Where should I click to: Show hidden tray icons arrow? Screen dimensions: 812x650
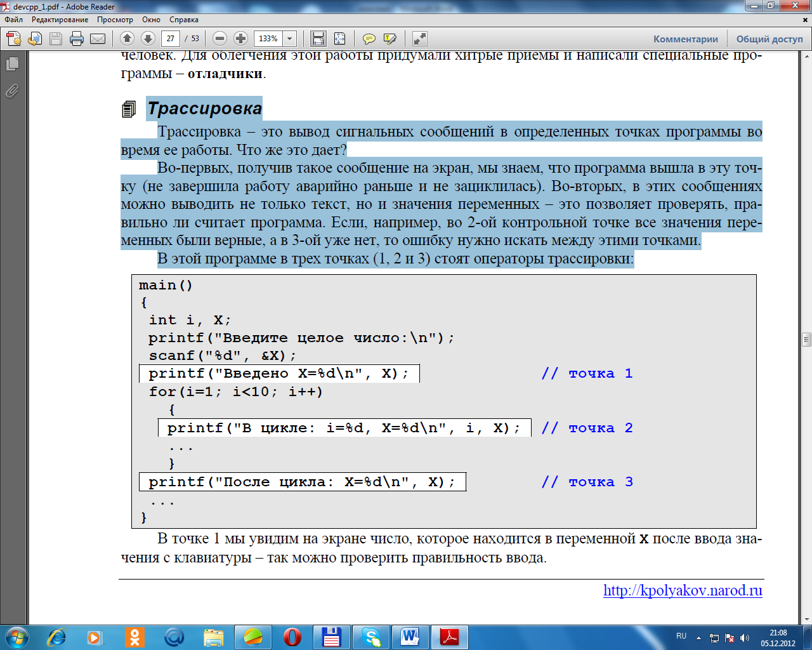698,637
